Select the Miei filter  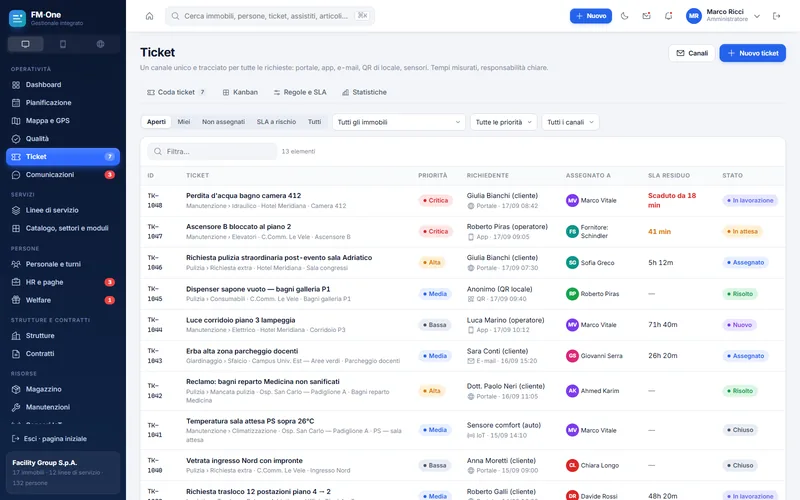[184, 122]
